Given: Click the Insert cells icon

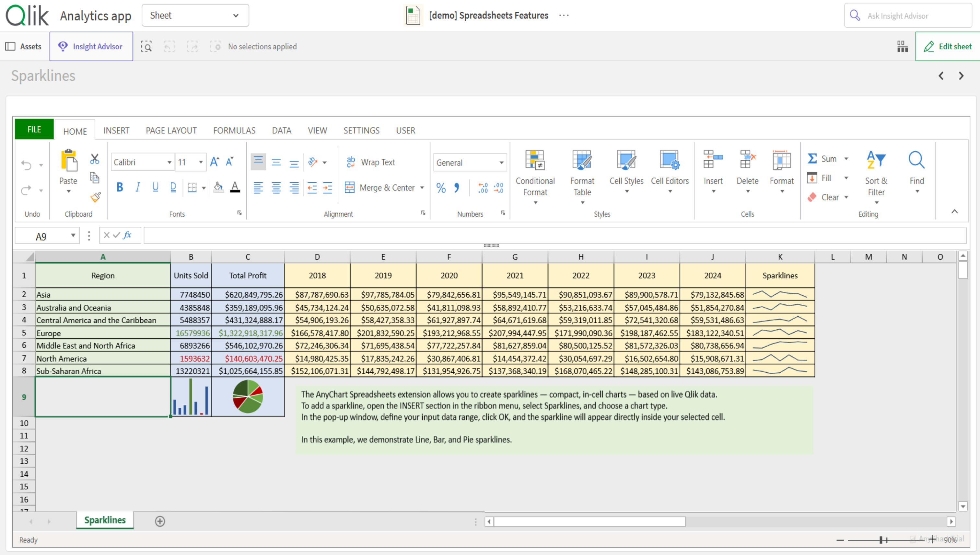Looking at the screenshot, I should tap(713, 159).
